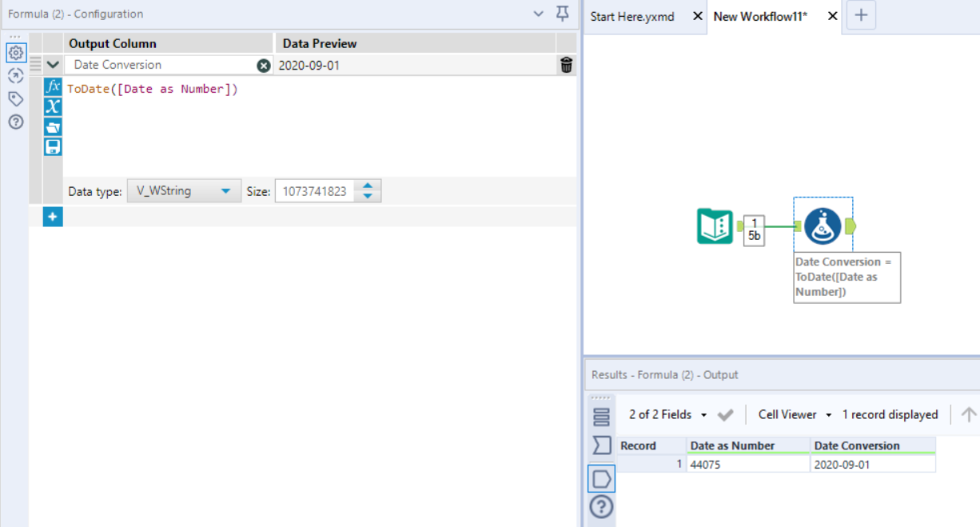Select the Input Data tool on the canvas
This screenshot has width=980, height=527.
click(x=714, y=225)
